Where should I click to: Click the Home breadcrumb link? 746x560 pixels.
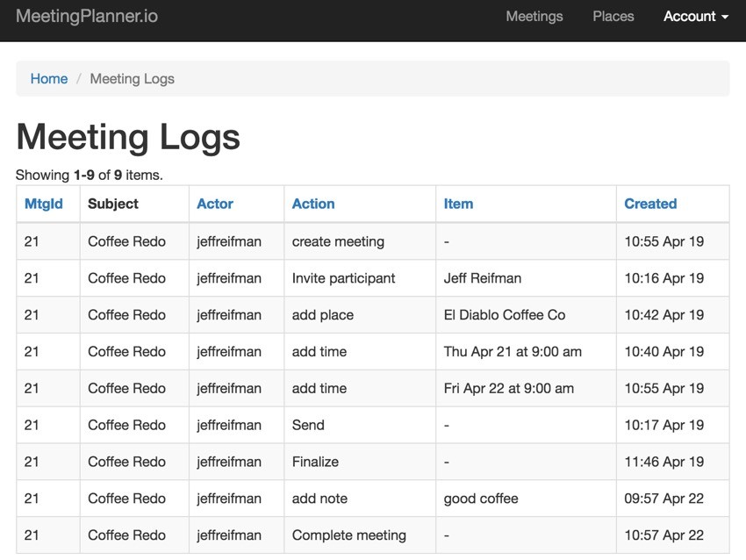click(x=49, y=78)
